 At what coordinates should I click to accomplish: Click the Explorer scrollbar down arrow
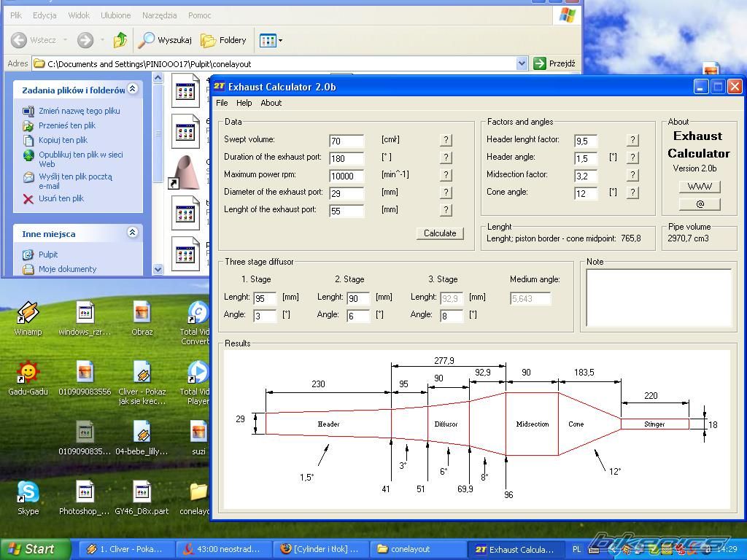coord(158,269)
